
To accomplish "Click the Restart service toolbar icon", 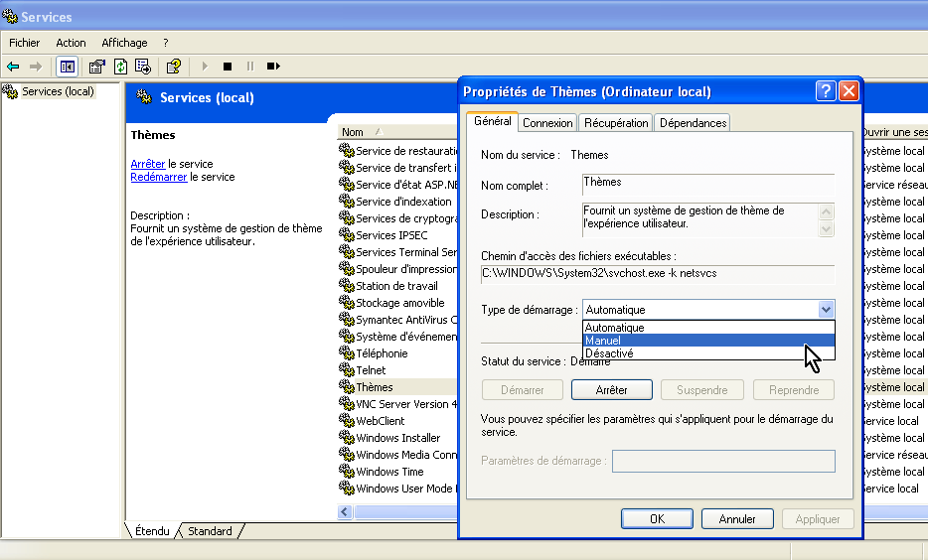I will point(273,67).
